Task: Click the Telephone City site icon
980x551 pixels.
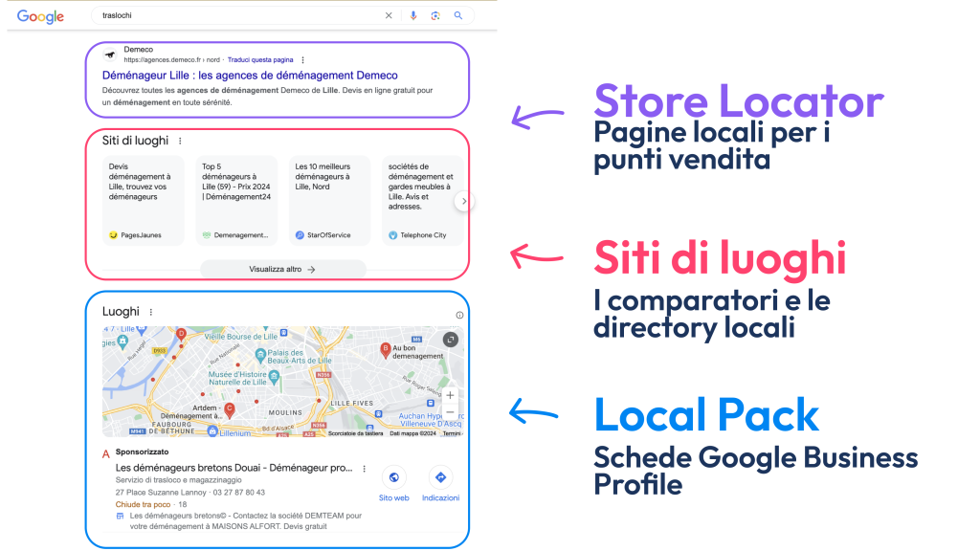Action: click(392, 235)
